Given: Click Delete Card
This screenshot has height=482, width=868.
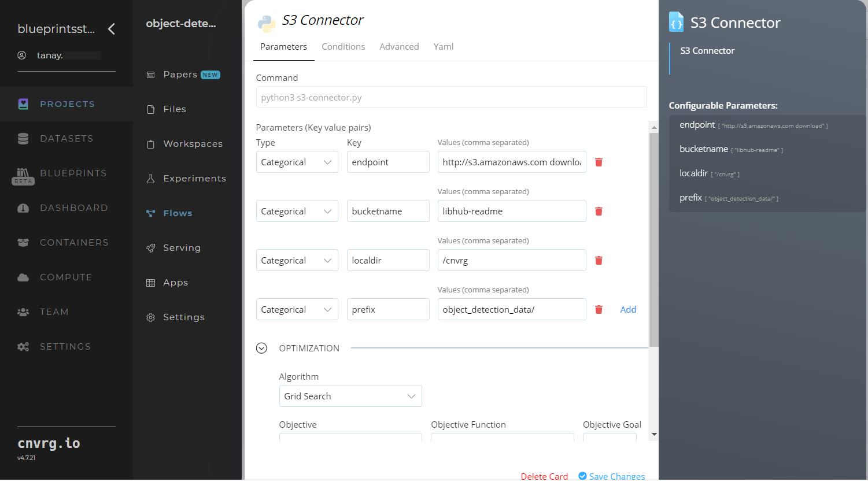Looking at the screenshot, I should pyautogui.click(x=544, y=476).
